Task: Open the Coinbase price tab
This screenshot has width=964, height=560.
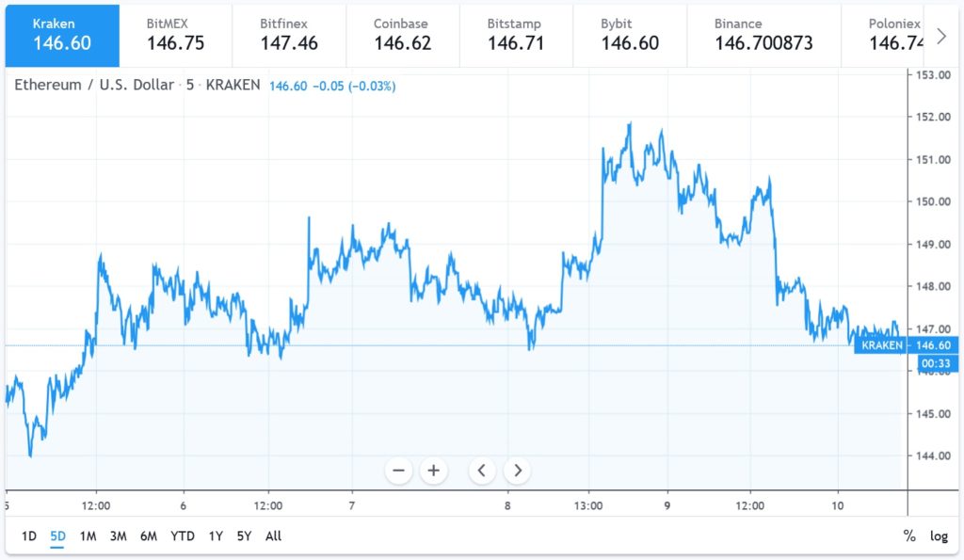Action: 402,34
